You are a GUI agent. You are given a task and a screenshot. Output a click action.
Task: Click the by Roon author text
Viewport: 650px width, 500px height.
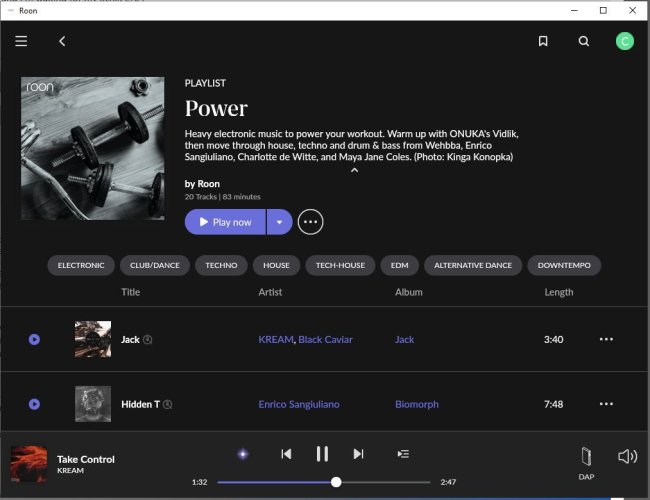[x=202, y=184]
